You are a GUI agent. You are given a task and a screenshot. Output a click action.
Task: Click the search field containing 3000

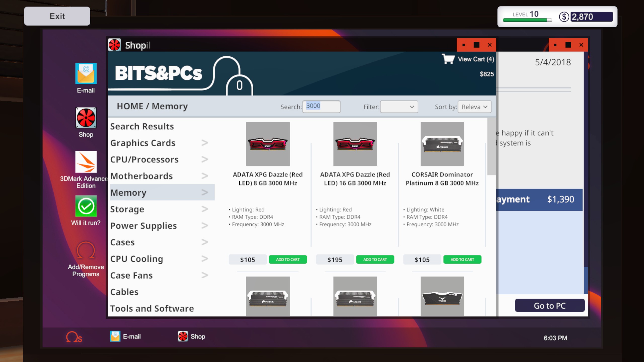pos(321,107)
